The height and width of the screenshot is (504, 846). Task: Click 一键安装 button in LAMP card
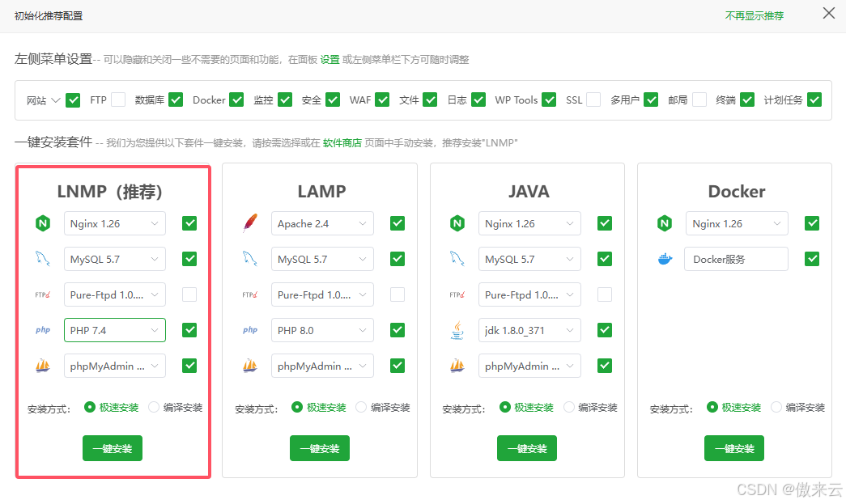point(320,448)
